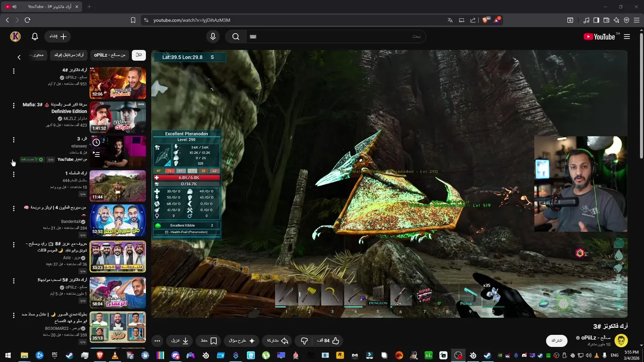Image resolution: width=644 pixels, height=362 pixels.
Task: Select 'أرك: سرفايفل إفولفد' chip
Action: (x=69, y=55)
